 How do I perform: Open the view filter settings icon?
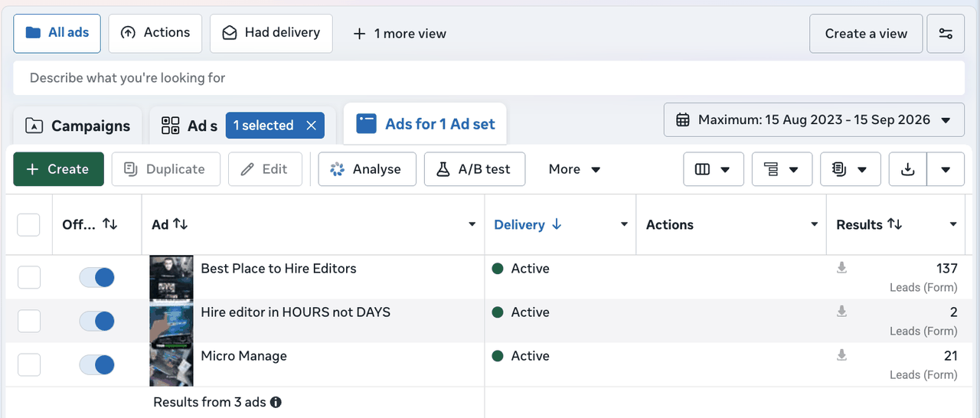click(x=946, y=34)
